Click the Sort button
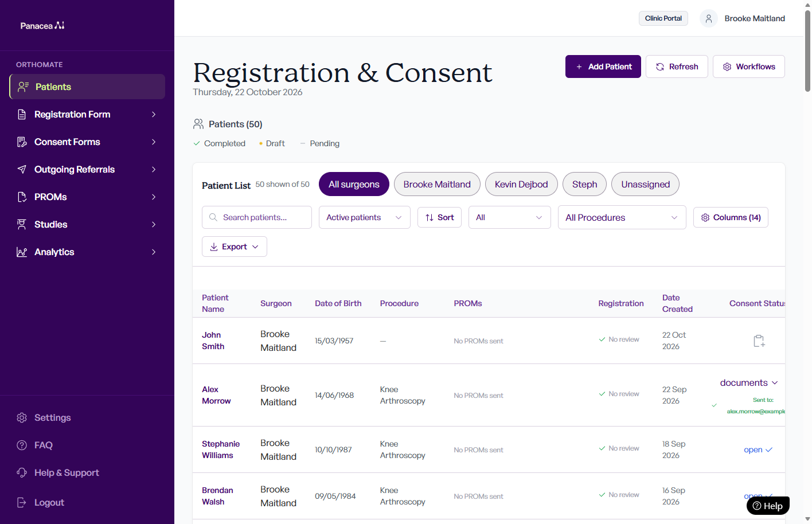Screen dimensions: 812x524 click(439, 217)
